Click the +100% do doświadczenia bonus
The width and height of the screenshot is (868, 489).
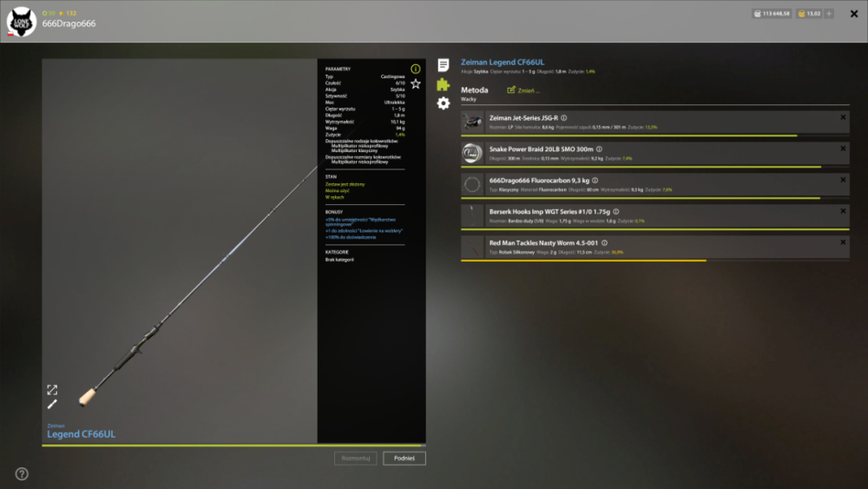coord(351,237)
